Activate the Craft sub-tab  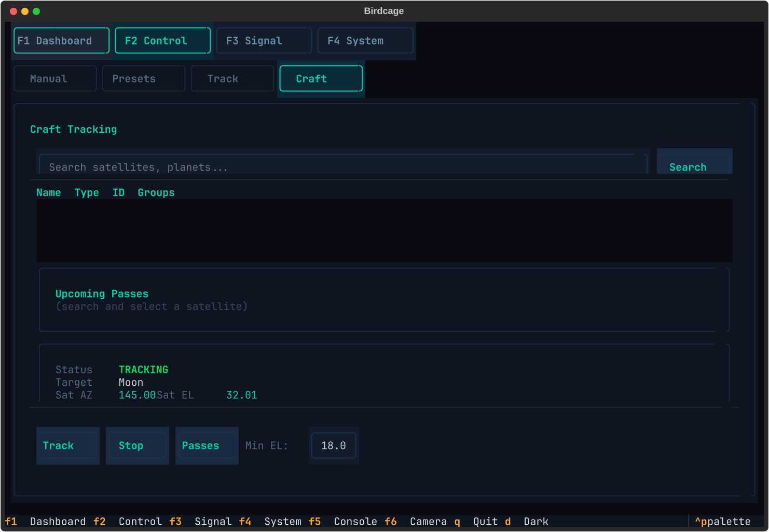tap(321, 78)
